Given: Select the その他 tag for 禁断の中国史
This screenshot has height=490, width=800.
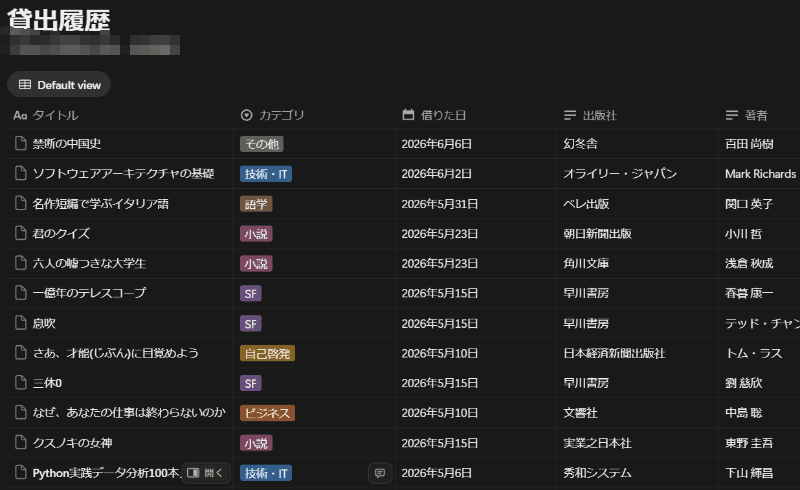Looking at the screenshot, I should tap(262, 144).
